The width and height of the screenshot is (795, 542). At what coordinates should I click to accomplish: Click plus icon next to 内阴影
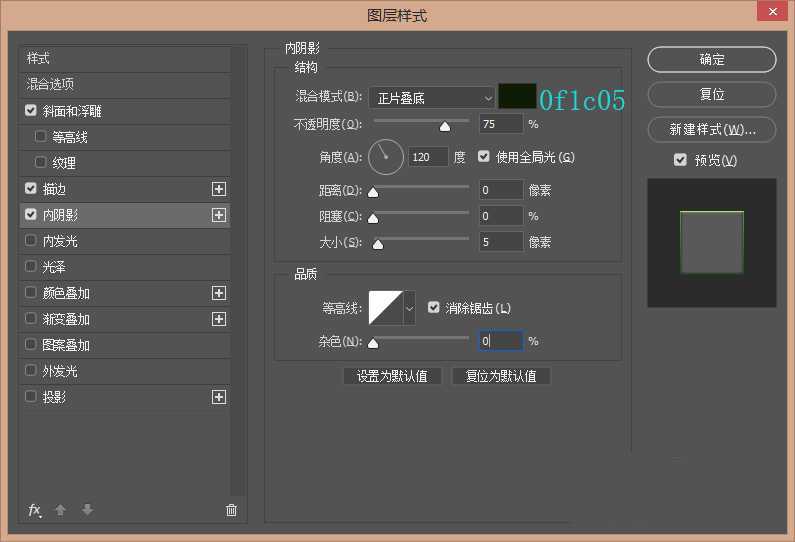point(219,215)
